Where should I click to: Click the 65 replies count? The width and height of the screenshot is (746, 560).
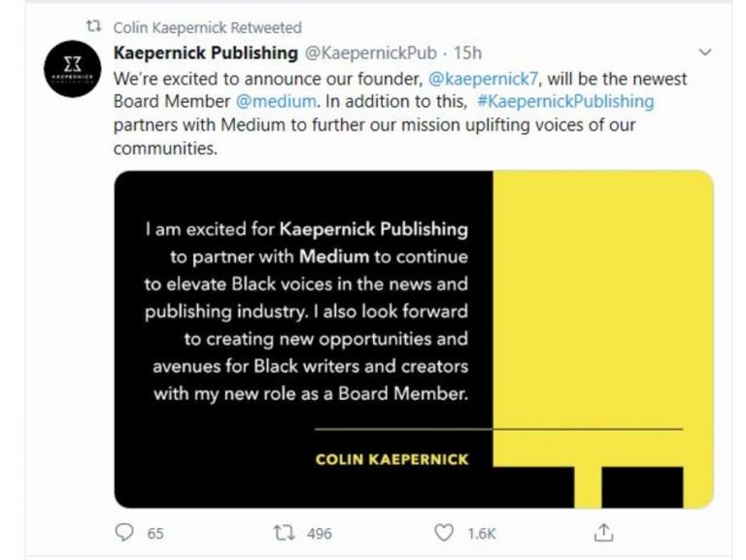[155, 533]
